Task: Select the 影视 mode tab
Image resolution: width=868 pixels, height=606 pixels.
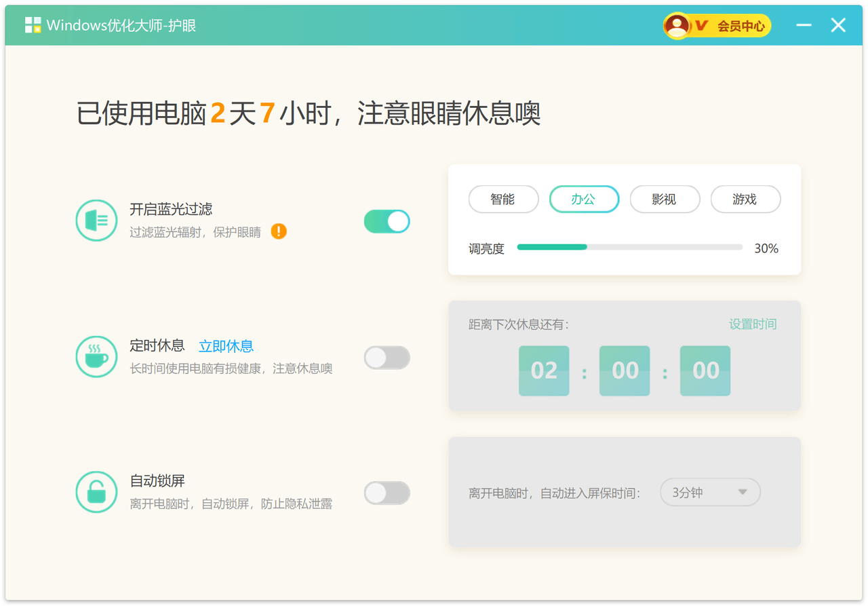Action: pyautogui.click(x=665, y=200)
